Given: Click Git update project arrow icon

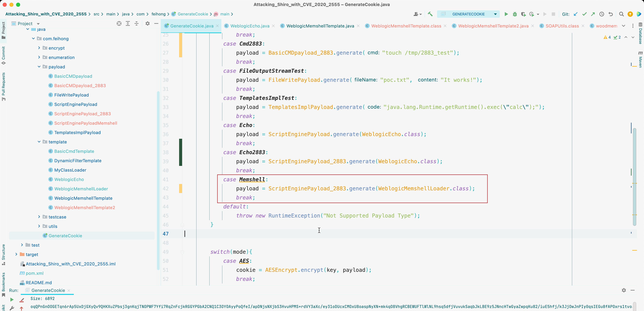Looking at the screenshot, I should point(576,14).
